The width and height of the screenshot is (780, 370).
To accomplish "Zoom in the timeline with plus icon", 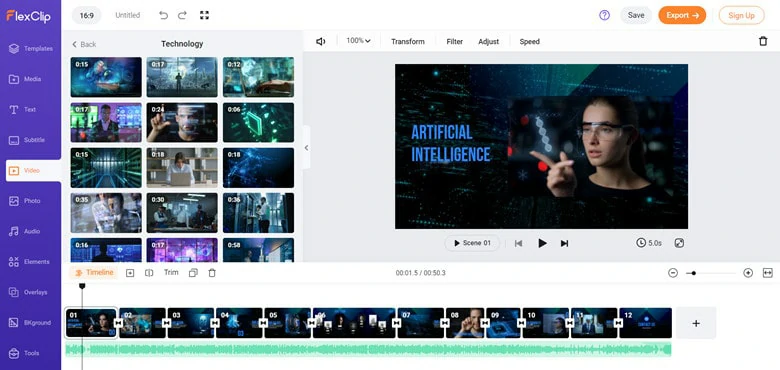I will coord(748,273).
